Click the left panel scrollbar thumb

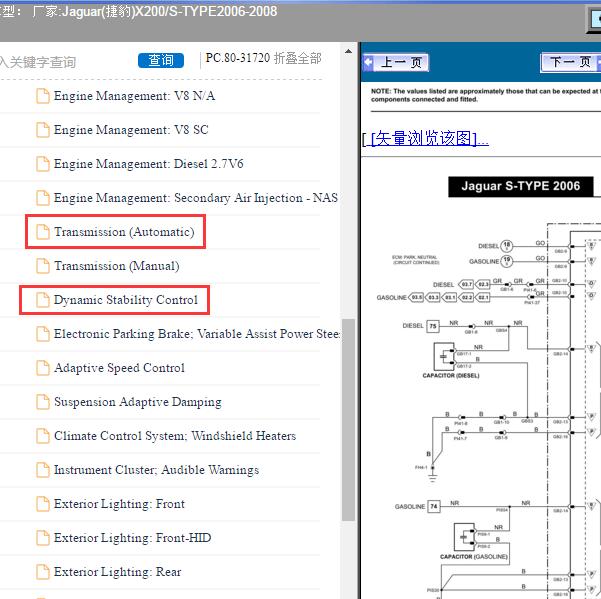[x=348, y=420]
